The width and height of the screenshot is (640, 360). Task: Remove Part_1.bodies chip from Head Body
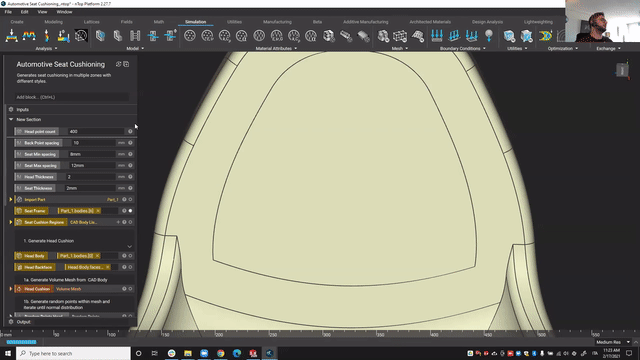click(x=97, y=256)
